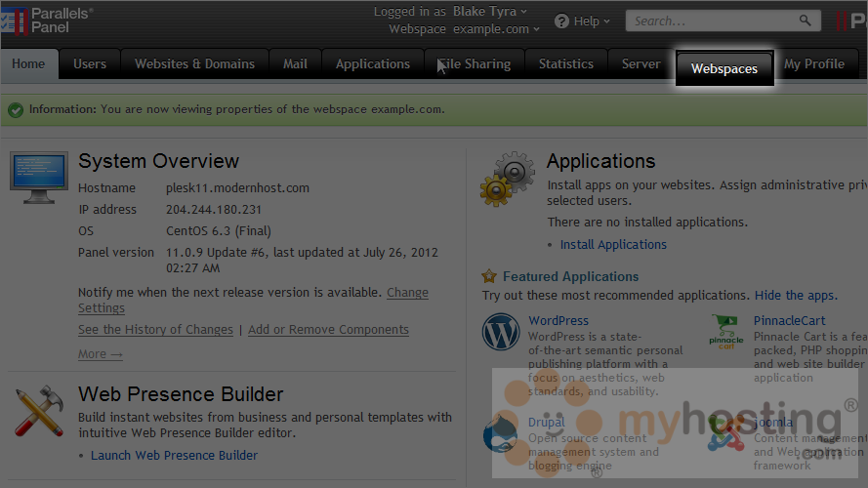Click the Drupal logo icon
This screenshot has width=868, height=488.
500,433
